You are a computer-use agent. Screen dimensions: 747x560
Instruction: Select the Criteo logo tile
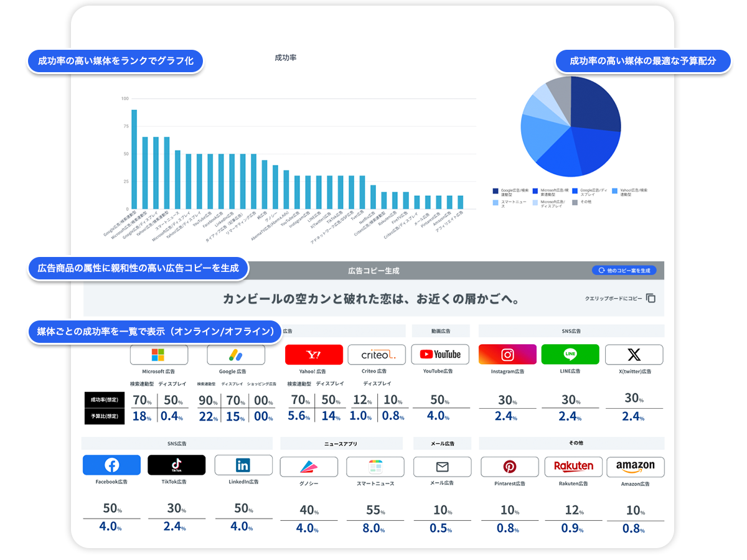[x=376, y=355]
